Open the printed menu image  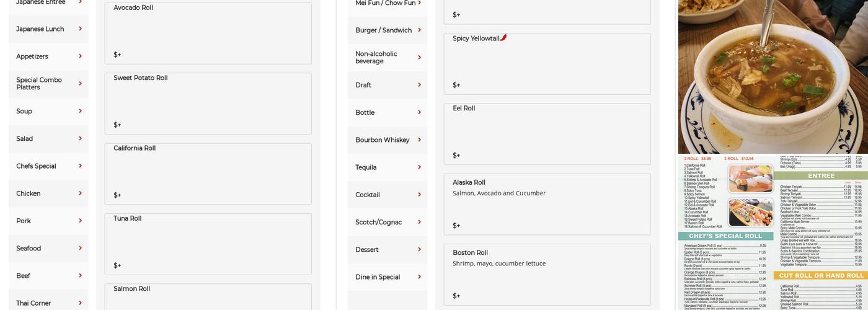773,232
